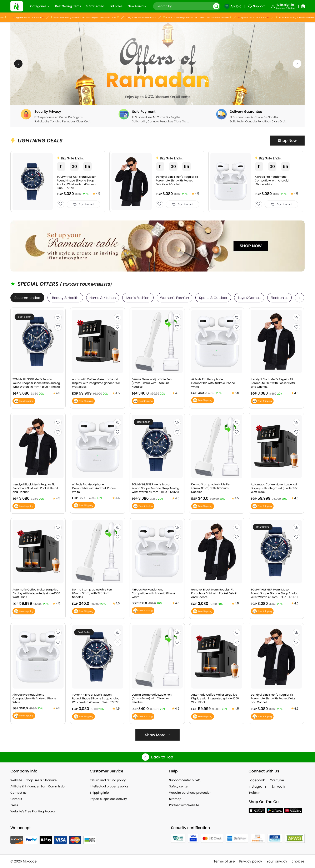Click the site logo in header

pyautogui.click(x=16, y=6)
